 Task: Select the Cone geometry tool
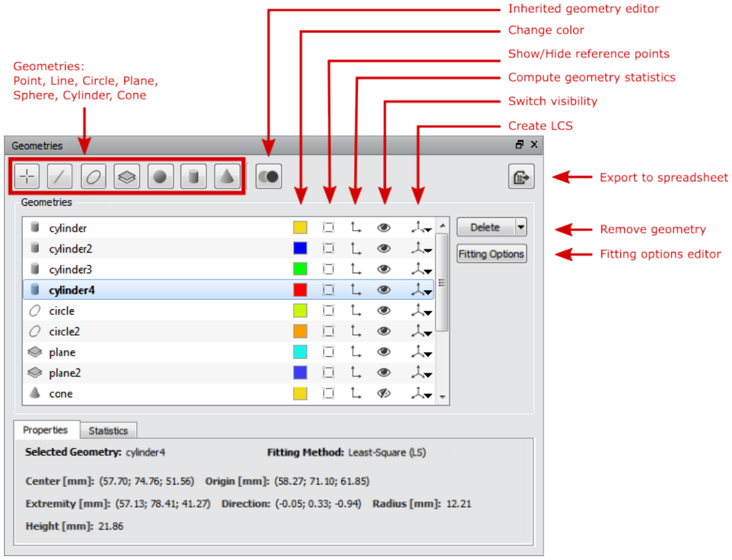click(227, 177)
